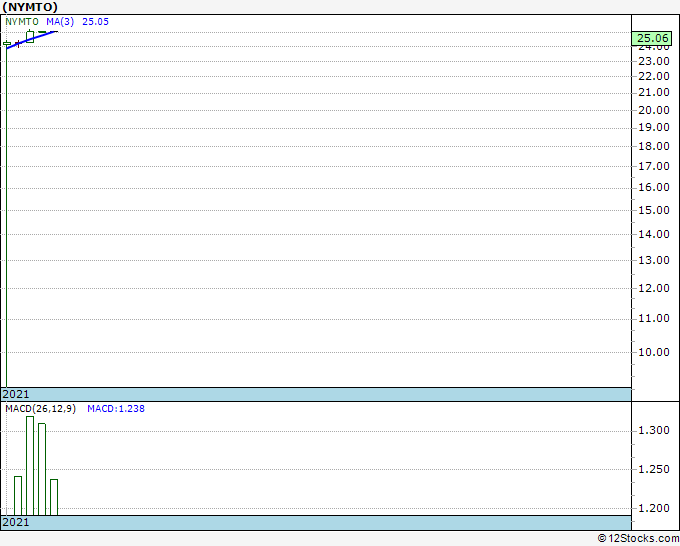This screenshot has width=680, height=546.
Task: Click the 11.00 price axis label
Action: pyautogui.click(x=654, y=319)
